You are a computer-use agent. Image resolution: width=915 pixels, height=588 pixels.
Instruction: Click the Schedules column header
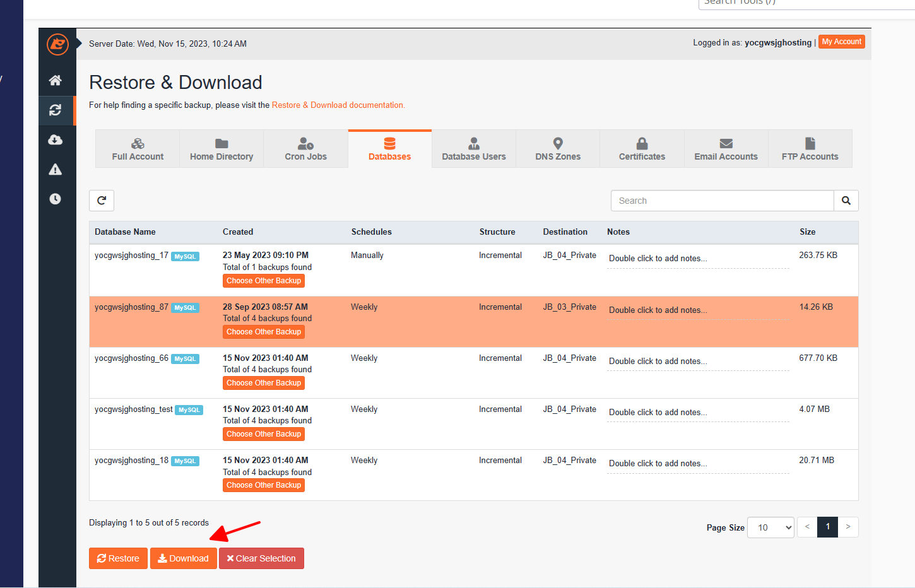[x=372, y=232]
